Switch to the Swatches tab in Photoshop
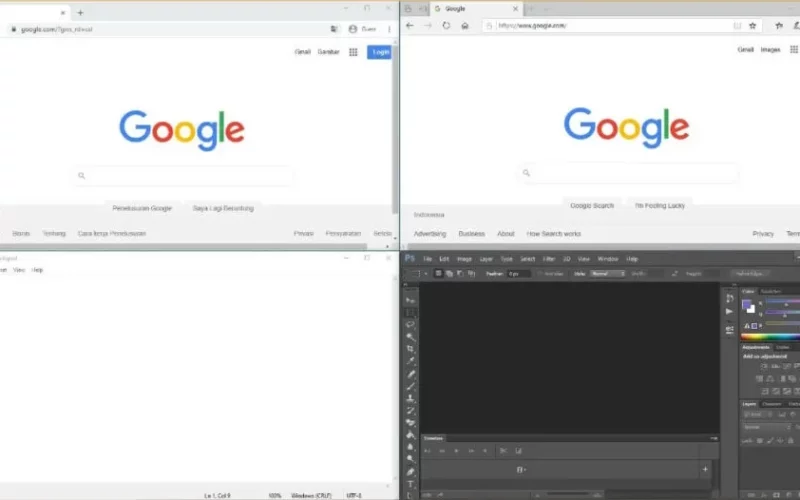Viewport: 800px width, 500px height. point(771,291)
